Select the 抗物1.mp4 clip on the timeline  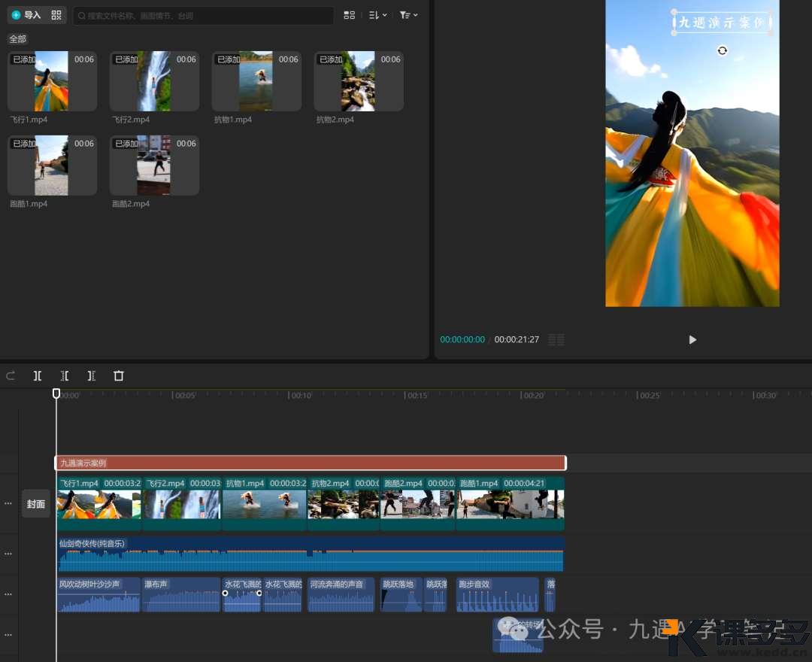point(265,503)
